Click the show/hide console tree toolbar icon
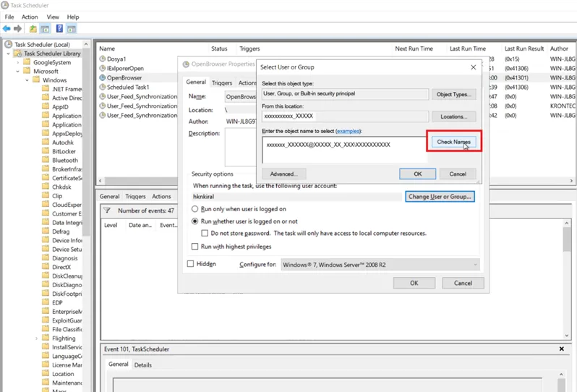The image size is (577, 392). tap(45, 29)
